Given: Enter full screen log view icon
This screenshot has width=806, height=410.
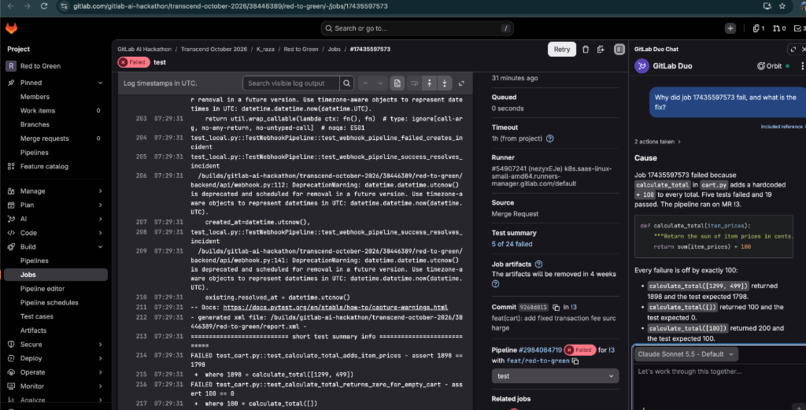Looking at the screenshot, I should click(461, 83).
